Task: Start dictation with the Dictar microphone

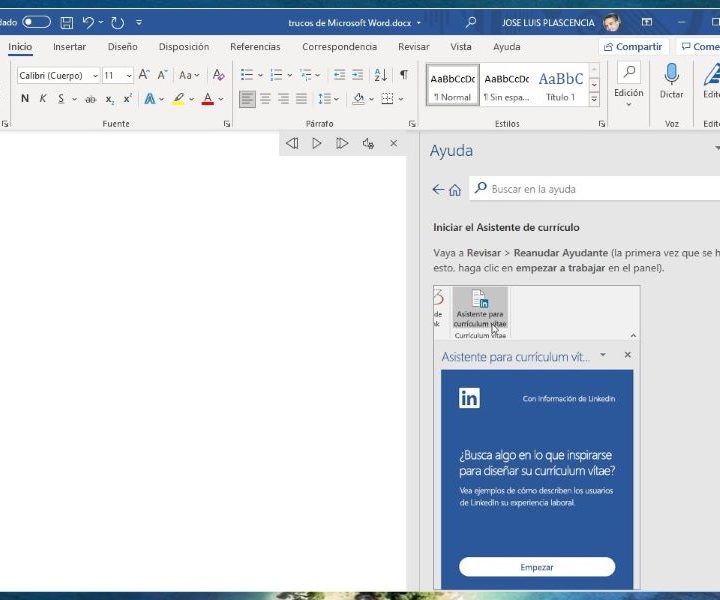Action: [671, 81]
